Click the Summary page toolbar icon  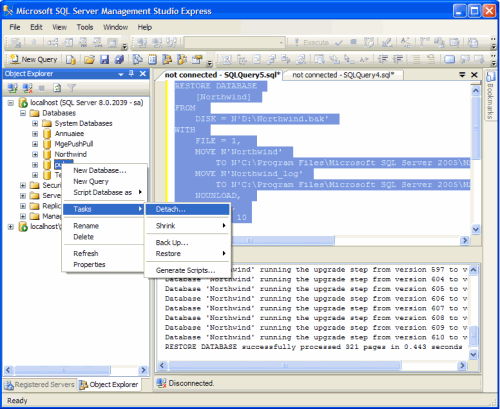(x=152, y=59)
